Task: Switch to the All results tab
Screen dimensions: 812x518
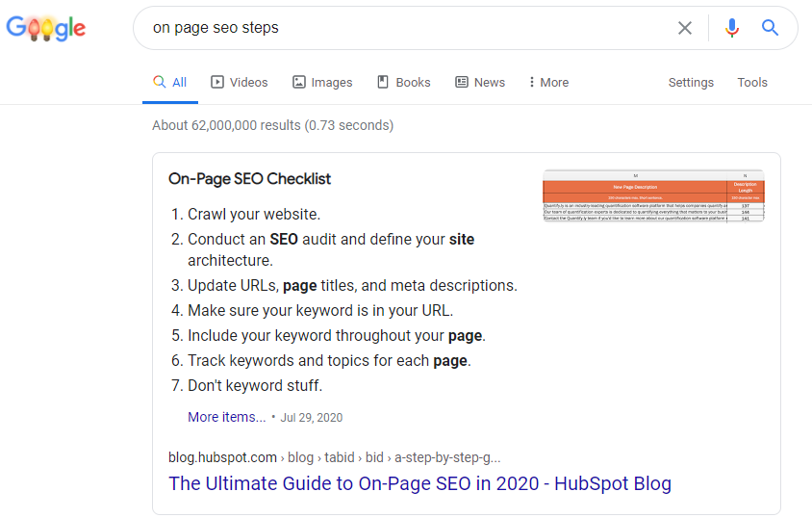Action: [170, 82]
